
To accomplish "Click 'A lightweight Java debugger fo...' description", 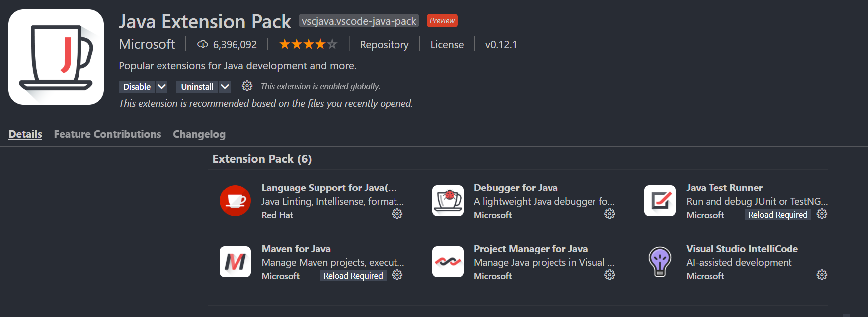I will coord(544,201).
